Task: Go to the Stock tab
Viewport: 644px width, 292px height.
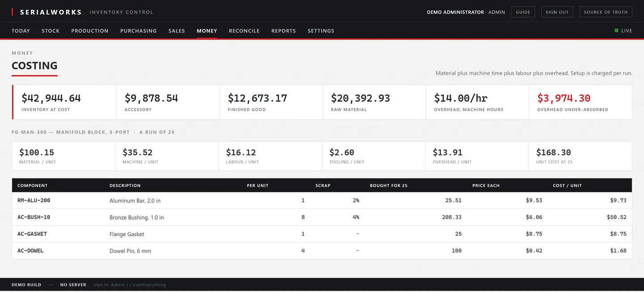Action: tap(51, 31)
